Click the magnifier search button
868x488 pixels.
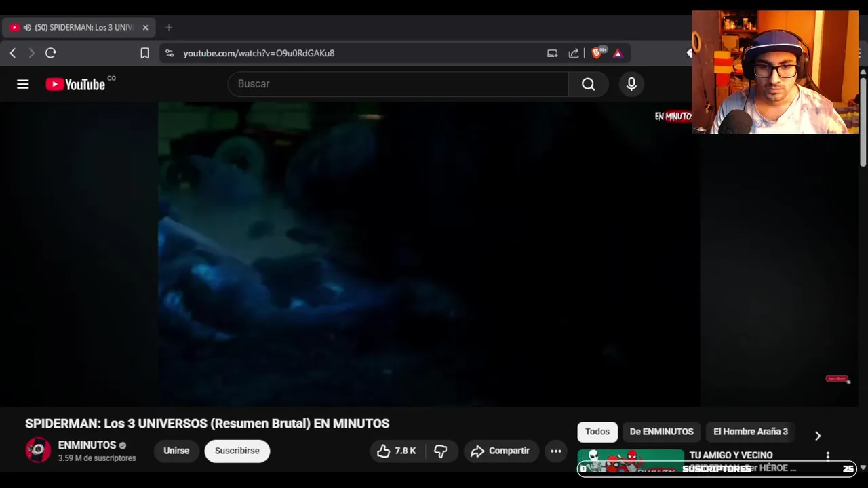pos(588,84)
